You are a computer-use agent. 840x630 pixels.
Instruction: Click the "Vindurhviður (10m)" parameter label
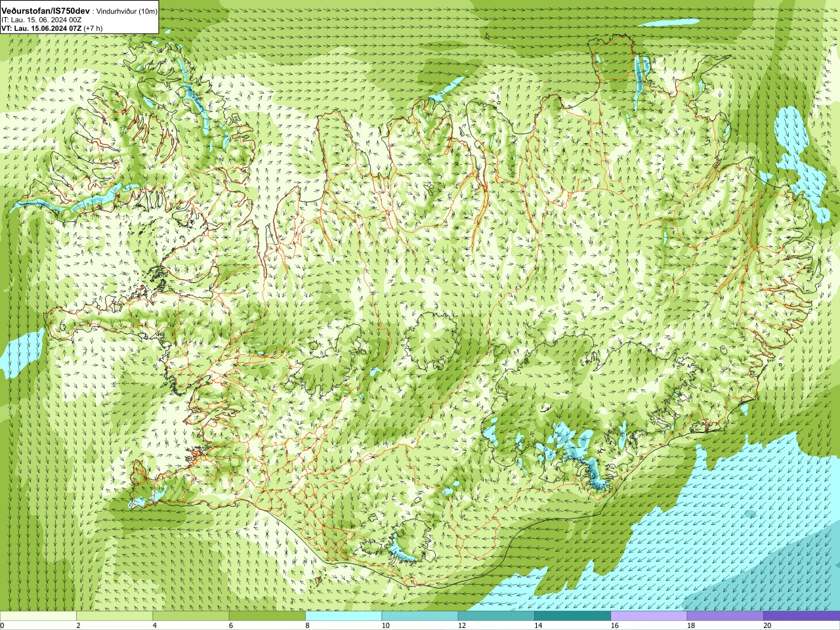pyautogui.click(x=127, y=12)
